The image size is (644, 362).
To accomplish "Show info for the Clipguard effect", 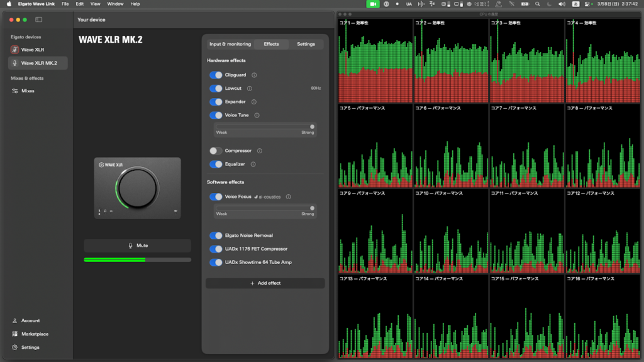I will (x=254, y=75).
